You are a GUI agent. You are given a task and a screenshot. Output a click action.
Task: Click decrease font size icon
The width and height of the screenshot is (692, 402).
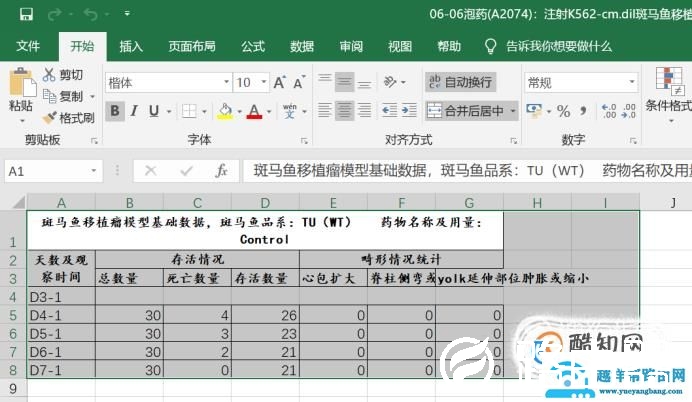click(x=299, y=83)
